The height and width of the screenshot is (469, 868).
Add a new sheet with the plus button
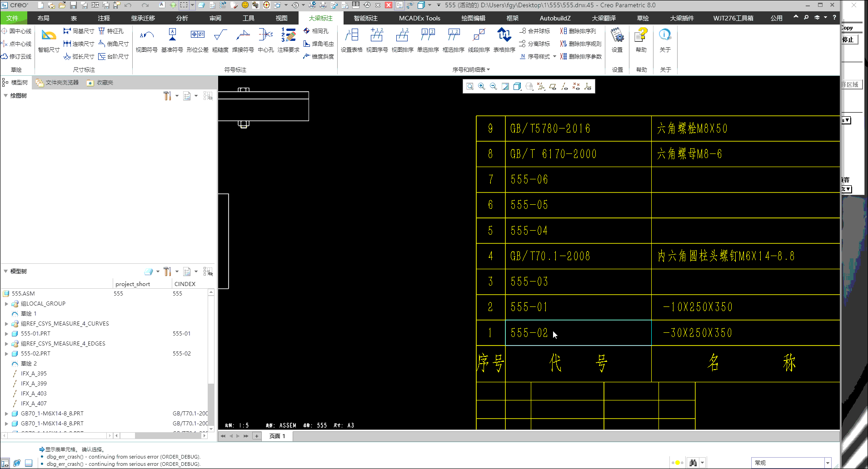(x=257, y=436)
